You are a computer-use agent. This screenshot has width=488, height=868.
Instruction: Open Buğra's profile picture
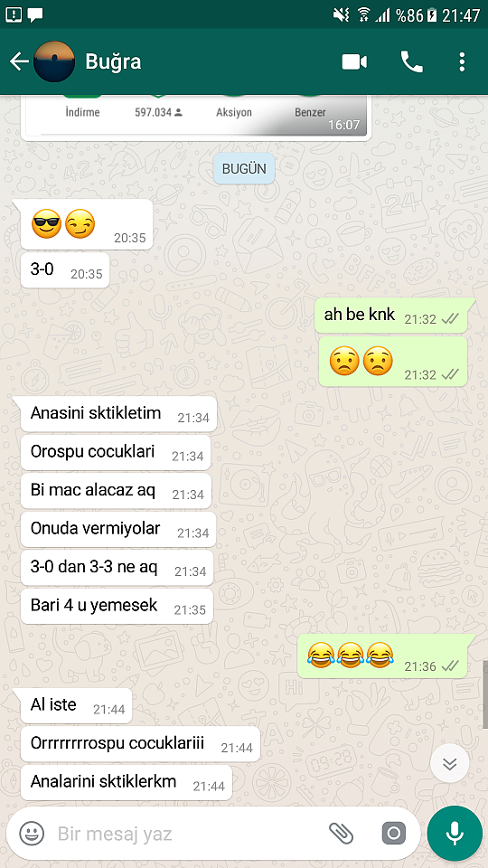(54, 61)
